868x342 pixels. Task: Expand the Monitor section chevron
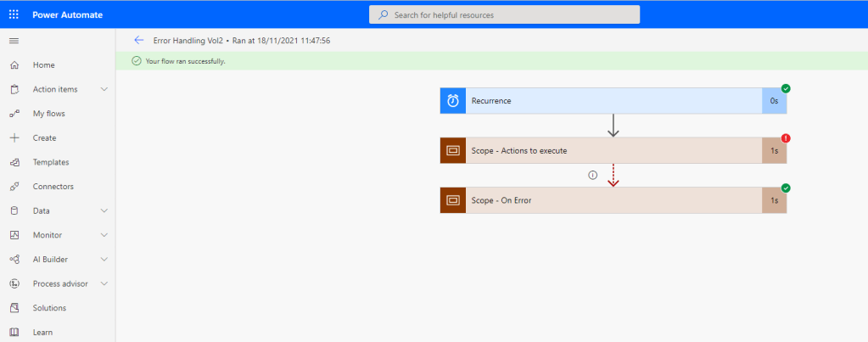pyautogui.click(x=104, y=235)
